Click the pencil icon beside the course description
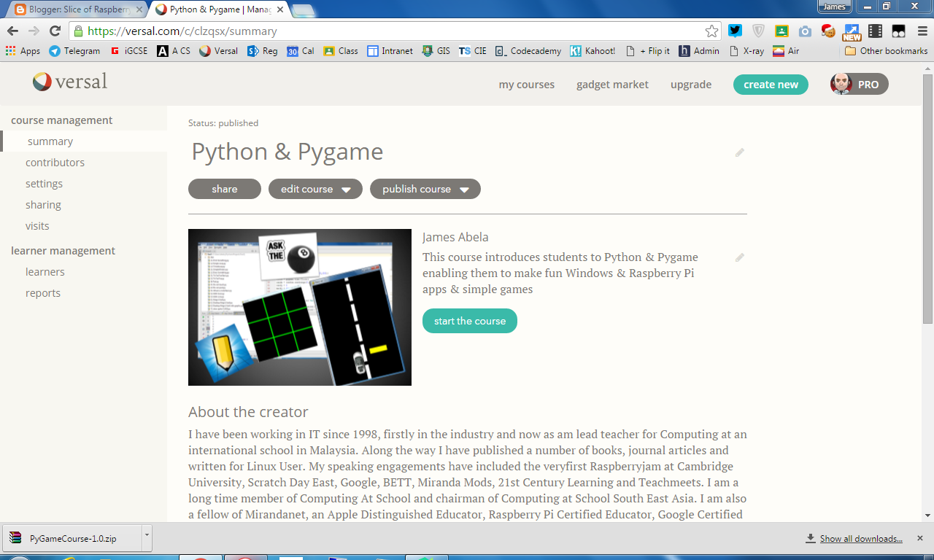Image resolution: width=934 pixels, height=560 pixels. pos(740,257)
